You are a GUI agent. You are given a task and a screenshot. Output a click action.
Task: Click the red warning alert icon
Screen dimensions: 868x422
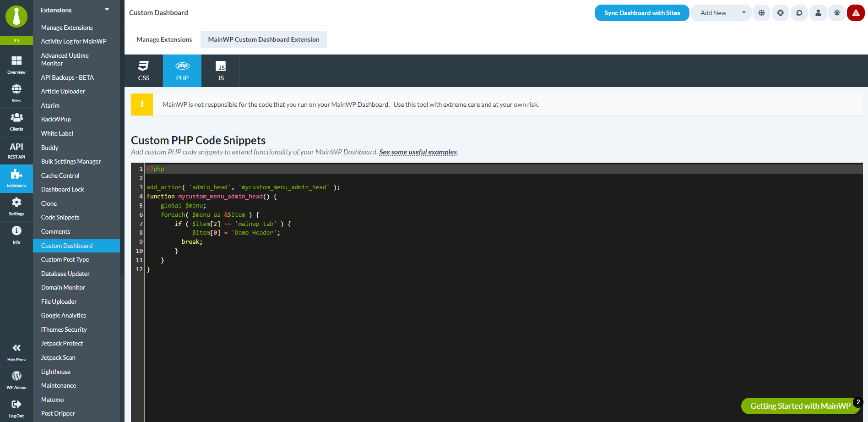(856, 13)
